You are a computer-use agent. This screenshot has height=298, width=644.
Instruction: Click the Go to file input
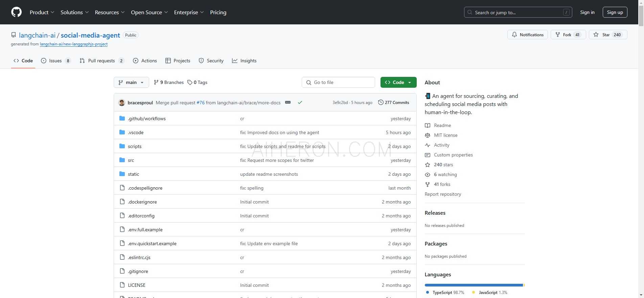pos(338,82)
